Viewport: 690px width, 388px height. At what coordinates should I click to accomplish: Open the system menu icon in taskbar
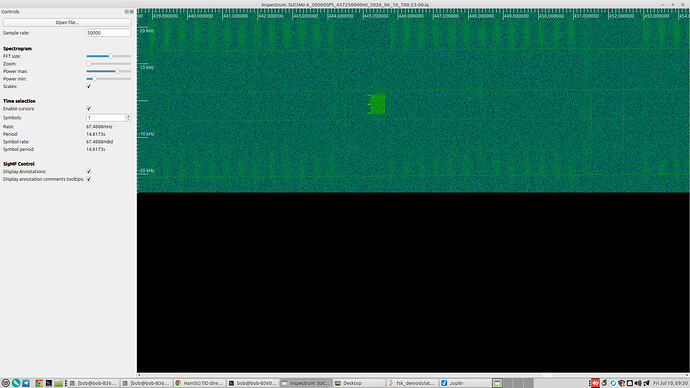pyautogui.click(x=5, y=383)
